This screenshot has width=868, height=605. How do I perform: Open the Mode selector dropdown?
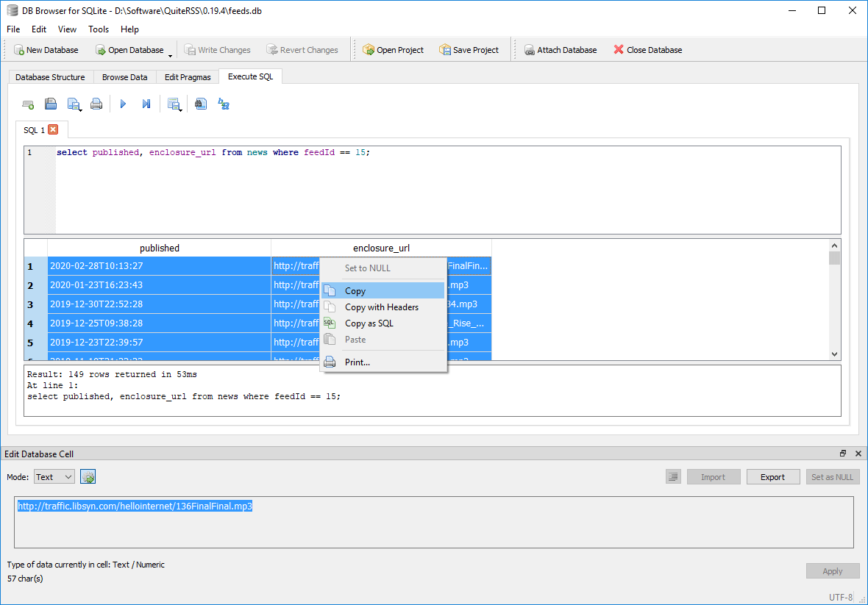(x=54, y=476)
